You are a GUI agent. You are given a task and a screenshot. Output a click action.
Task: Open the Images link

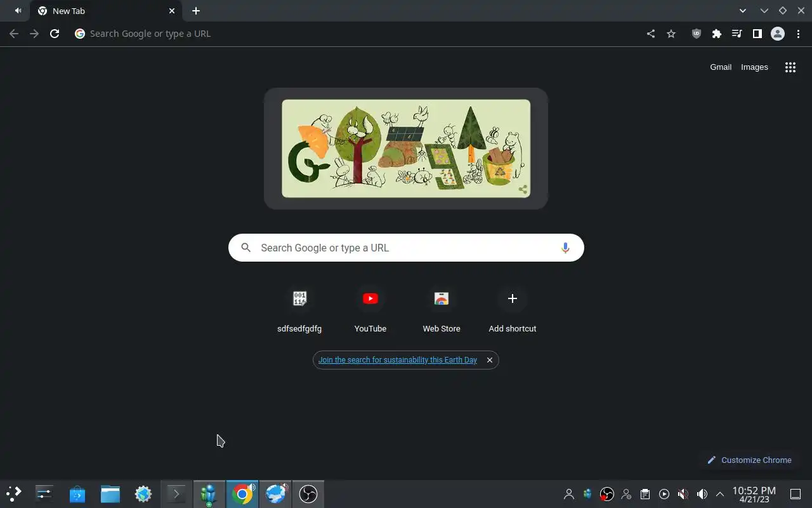(754, 67)
